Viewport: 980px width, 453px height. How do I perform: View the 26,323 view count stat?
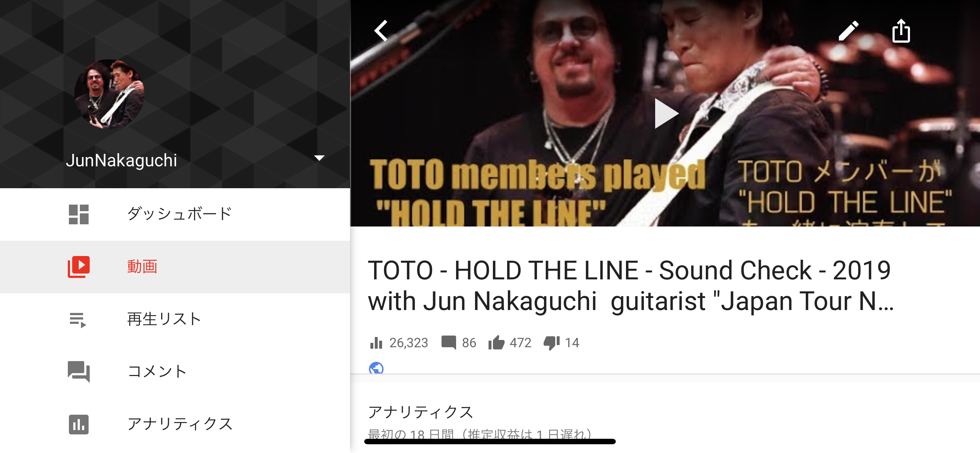tap(399, 342)
